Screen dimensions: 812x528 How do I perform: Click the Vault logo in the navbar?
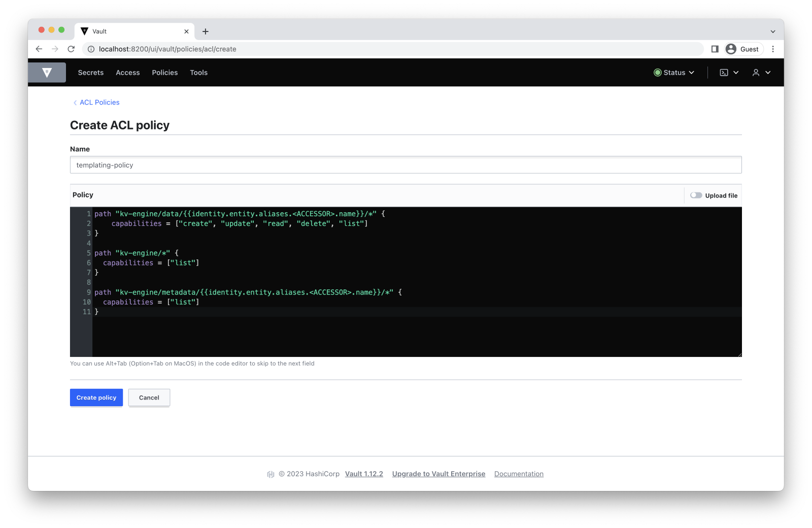point(47,72)
